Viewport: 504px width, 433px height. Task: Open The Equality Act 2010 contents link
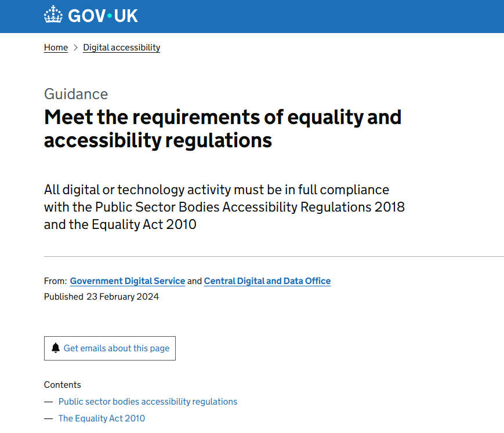pyautogui.click(x=101, y=418)
